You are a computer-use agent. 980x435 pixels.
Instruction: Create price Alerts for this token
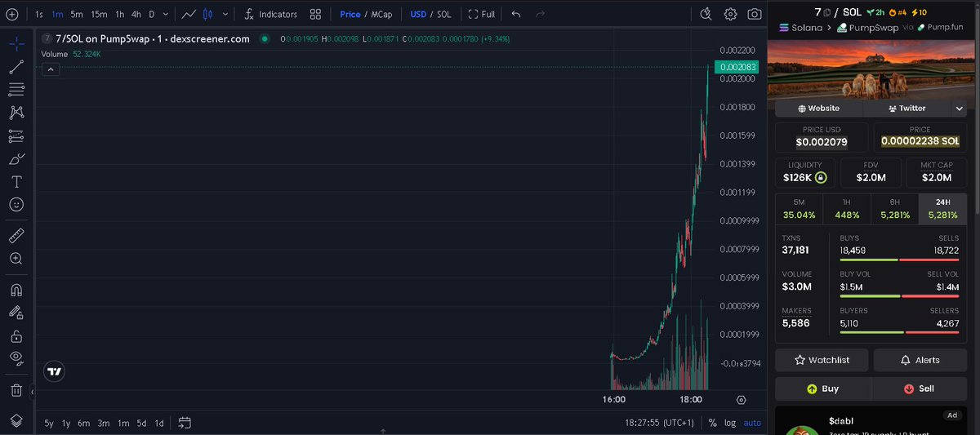pyautogui.click(x=920, y=360)
